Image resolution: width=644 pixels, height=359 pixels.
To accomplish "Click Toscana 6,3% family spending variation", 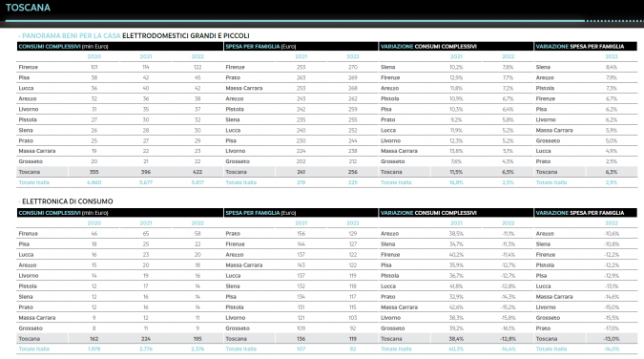I will [612, 172].
